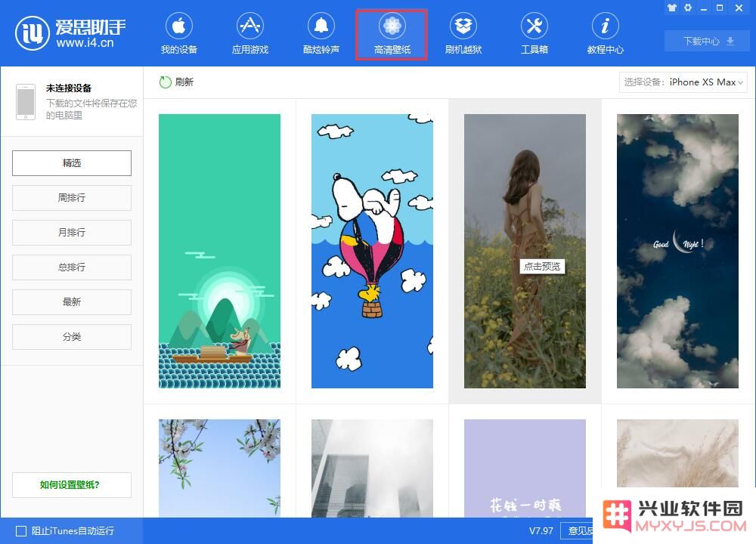Image resolution: width=756 pixels, height=544 pixels.
Task: Maximize the 爱思助手 window
Action: click(x=720, y=8)
